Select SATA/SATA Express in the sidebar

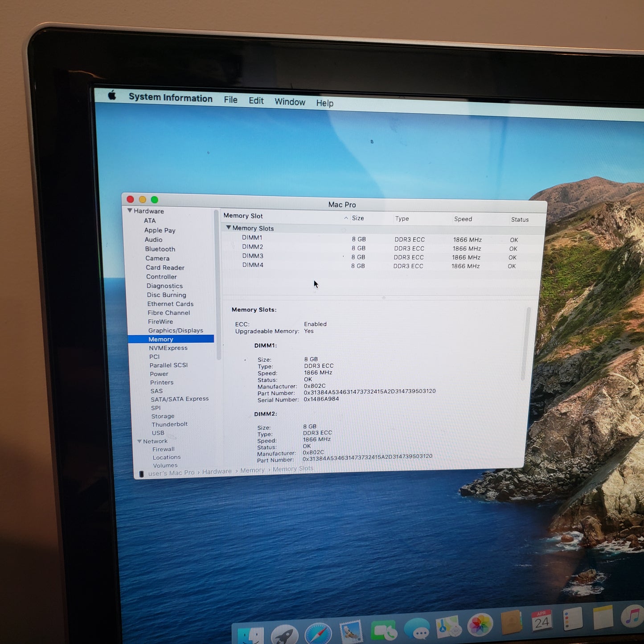click(x=180, y=399)
